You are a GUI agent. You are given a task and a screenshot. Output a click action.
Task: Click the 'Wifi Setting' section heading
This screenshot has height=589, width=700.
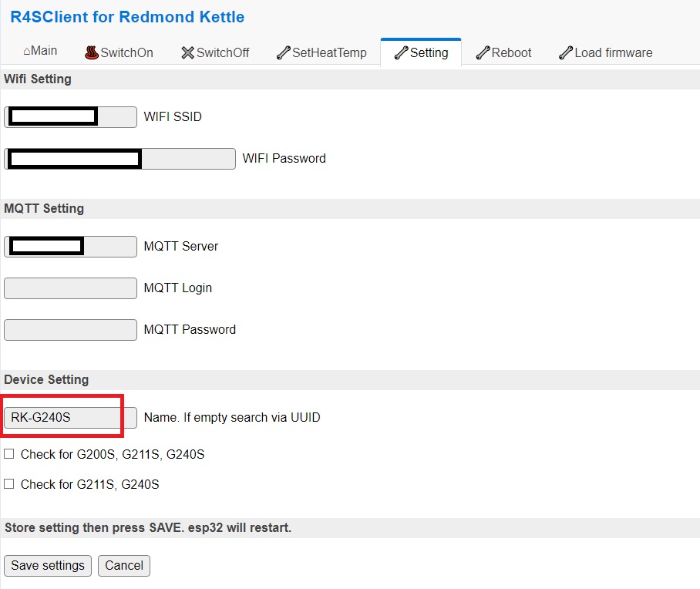pos(38,79)
